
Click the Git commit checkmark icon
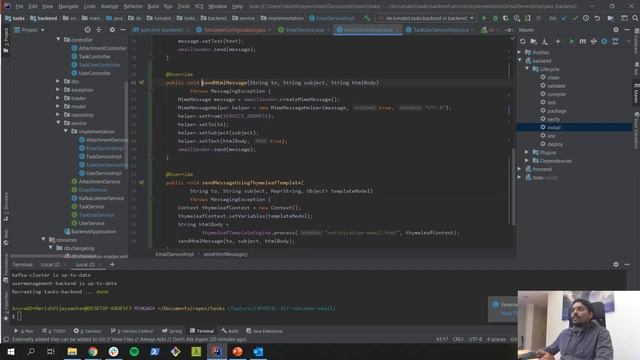[x=575, y=18]
